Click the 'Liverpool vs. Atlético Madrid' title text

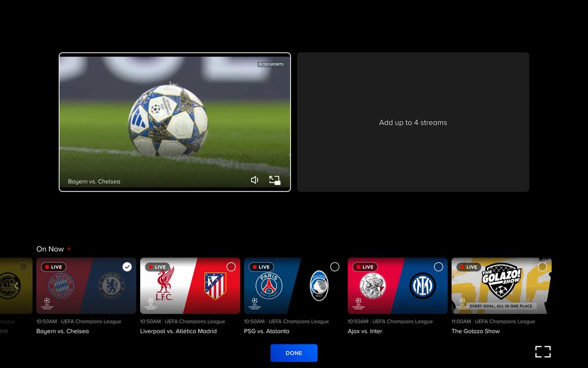coord(178,331)
